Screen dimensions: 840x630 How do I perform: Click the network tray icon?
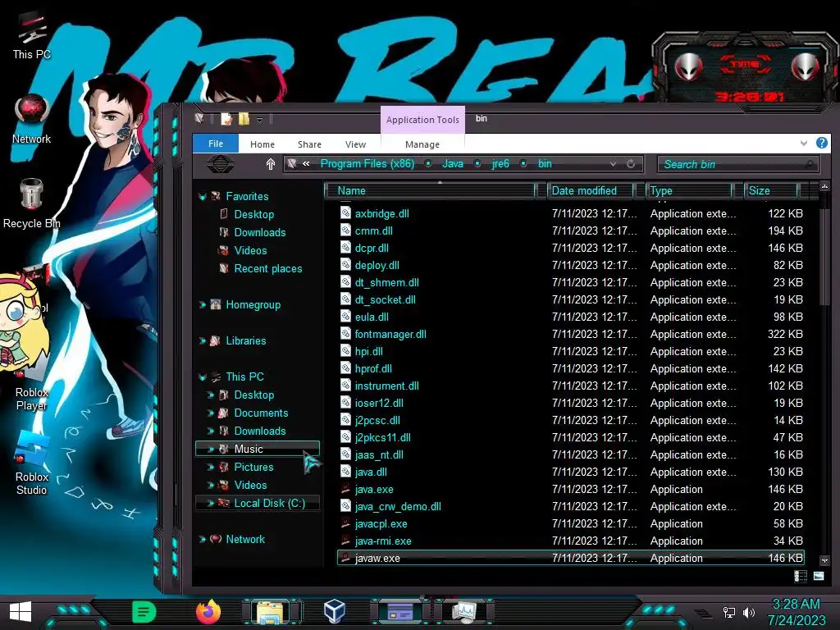pyautogui.click(x=728, y=612)
